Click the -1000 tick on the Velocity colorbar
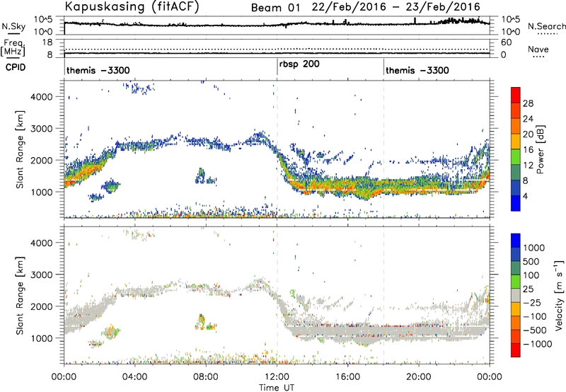The image size is (566, 392). [537, 344]
